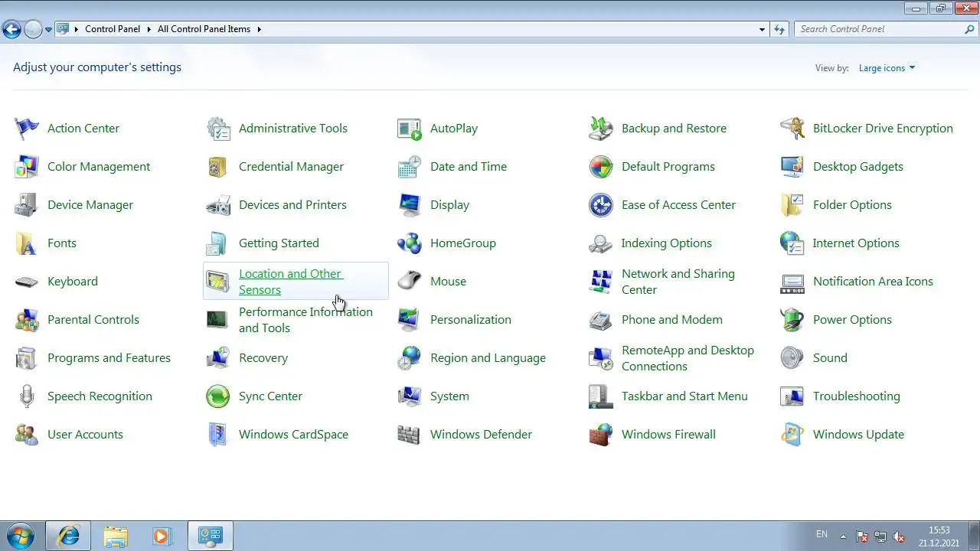The image size is (980, 551).
Task: Click the HomeGroup spheres icon
Action: click(410, 243)
